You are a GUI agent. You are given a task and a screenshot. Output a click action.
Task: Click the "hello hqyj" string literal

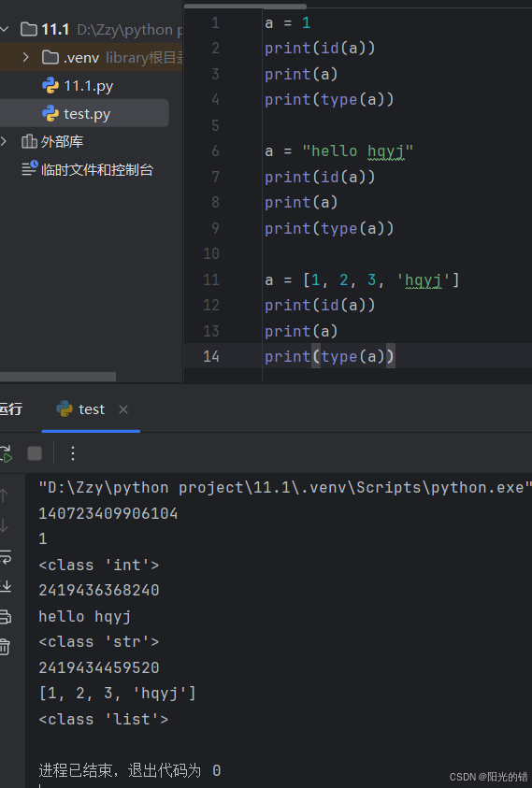point(357,150)
